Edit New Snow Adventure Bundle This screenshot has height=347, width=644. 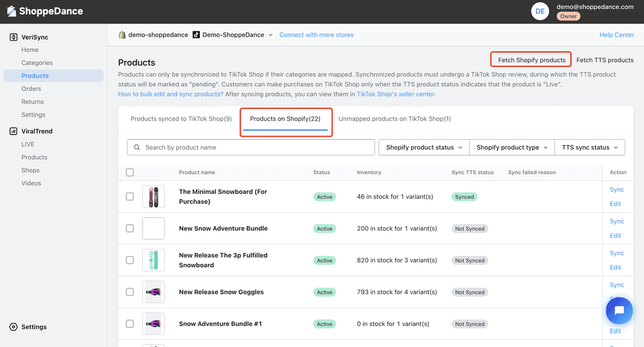pos(615,236)
